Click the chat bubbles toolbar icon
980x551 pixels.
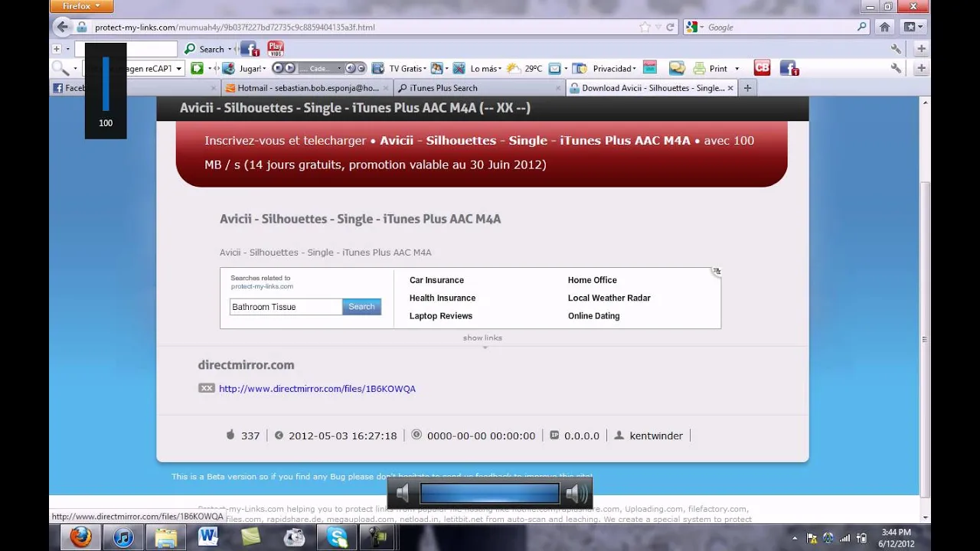676,68
